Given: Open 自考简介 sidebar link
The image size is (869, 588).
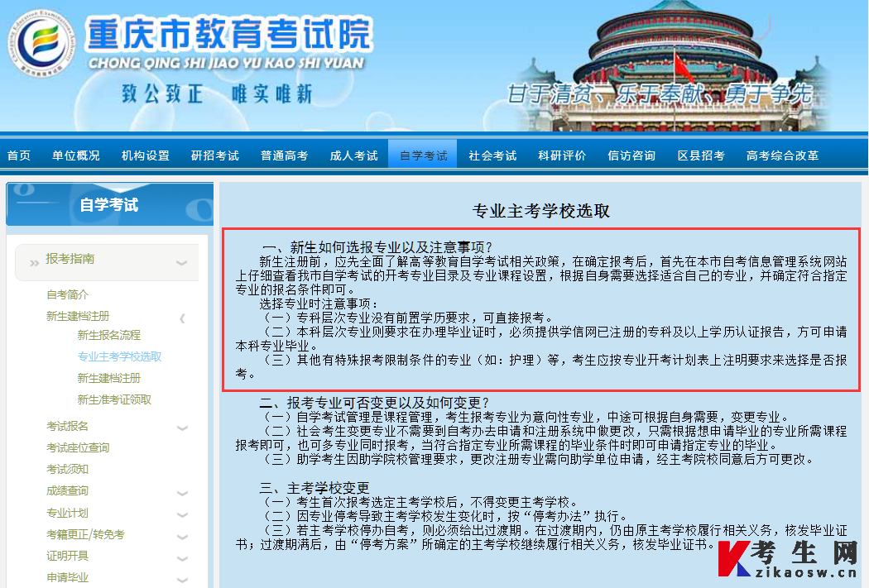Looking at the screenshot, I should 68,294.
